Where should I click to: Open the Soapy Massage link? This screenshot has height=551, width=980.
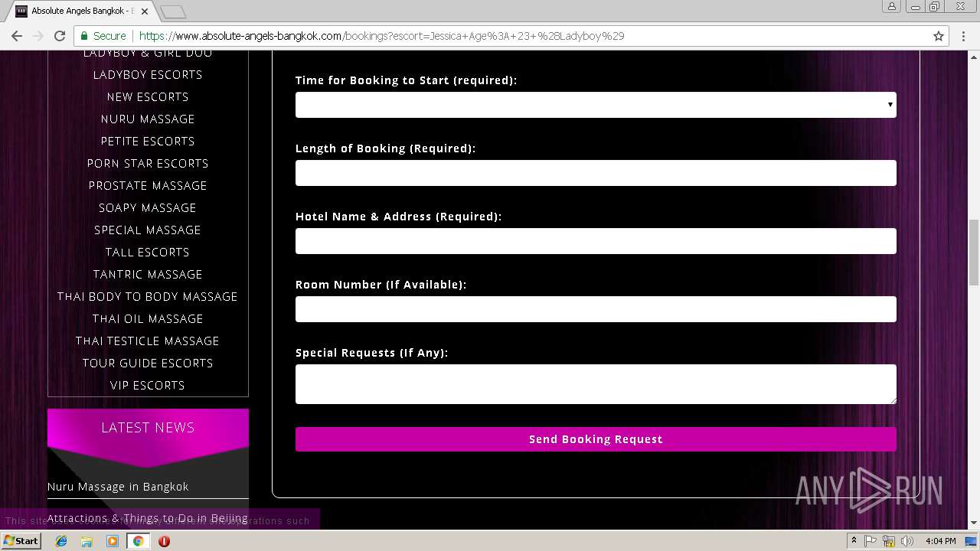click(148, 208)
